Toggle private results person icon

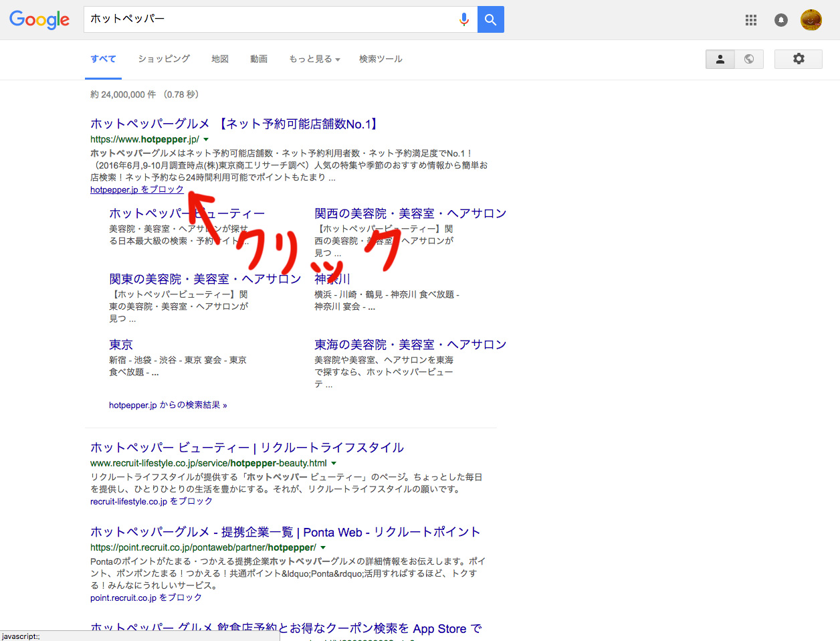coord(720,59)
